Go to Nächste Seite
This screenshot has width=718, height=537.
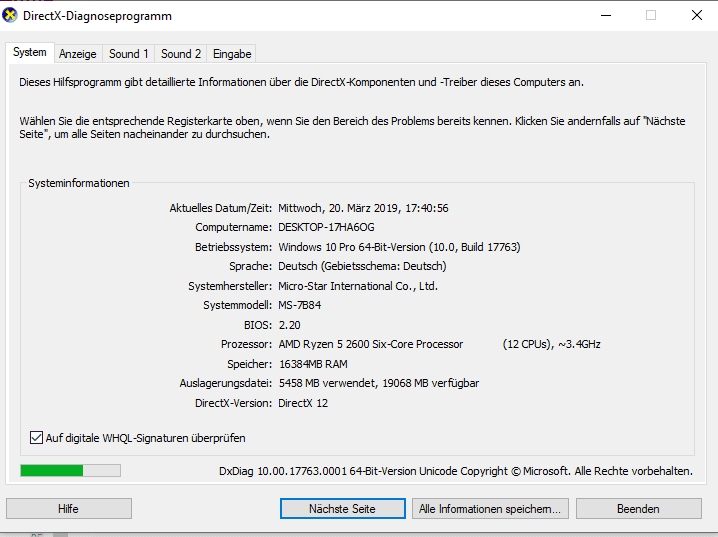(343, 509)
